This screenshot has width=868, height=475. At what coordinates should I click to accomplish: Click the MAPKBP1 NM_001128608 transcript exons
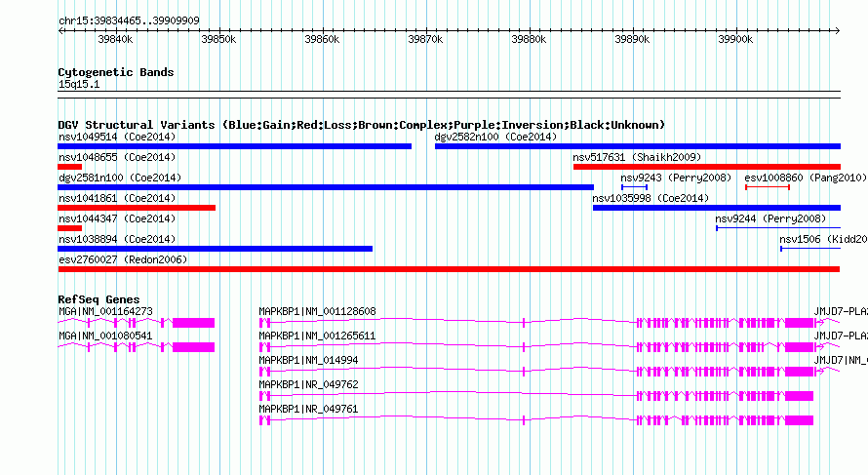[536, 323]
